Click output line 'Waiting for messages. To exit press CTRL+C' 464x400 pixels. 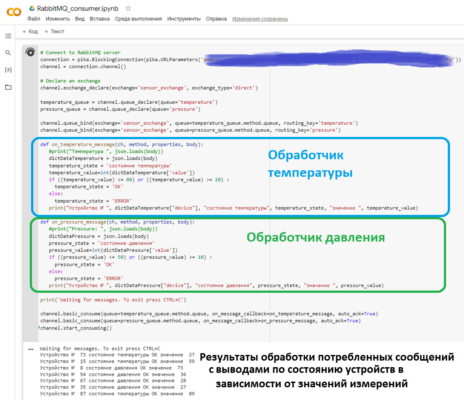100,349
